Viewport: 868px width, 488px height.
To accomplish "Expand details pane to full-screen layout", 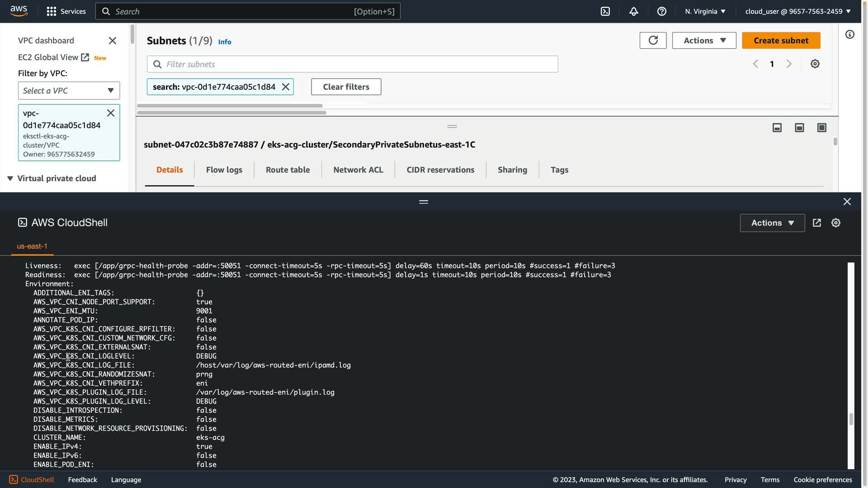I will coord(821,128).
